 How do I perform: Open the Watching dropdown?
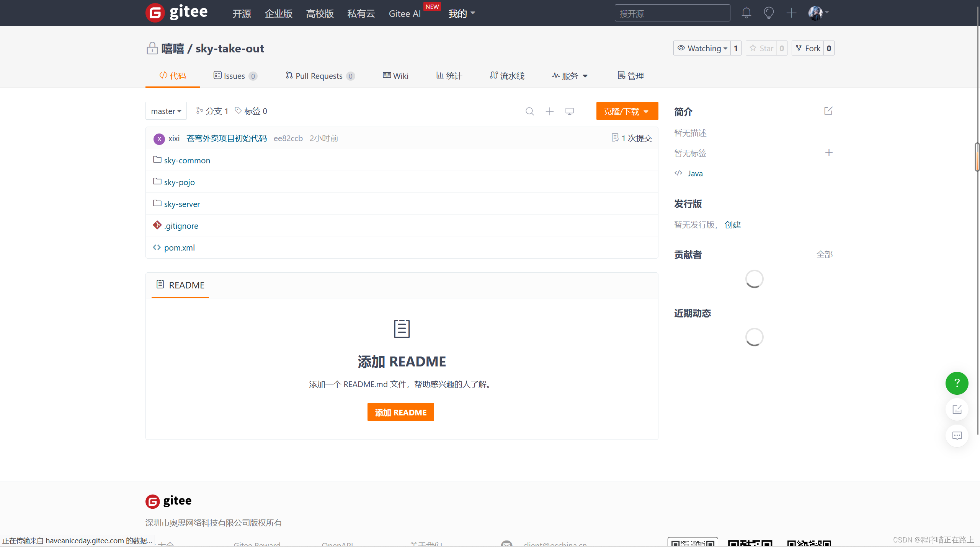(x=702, y=48)
